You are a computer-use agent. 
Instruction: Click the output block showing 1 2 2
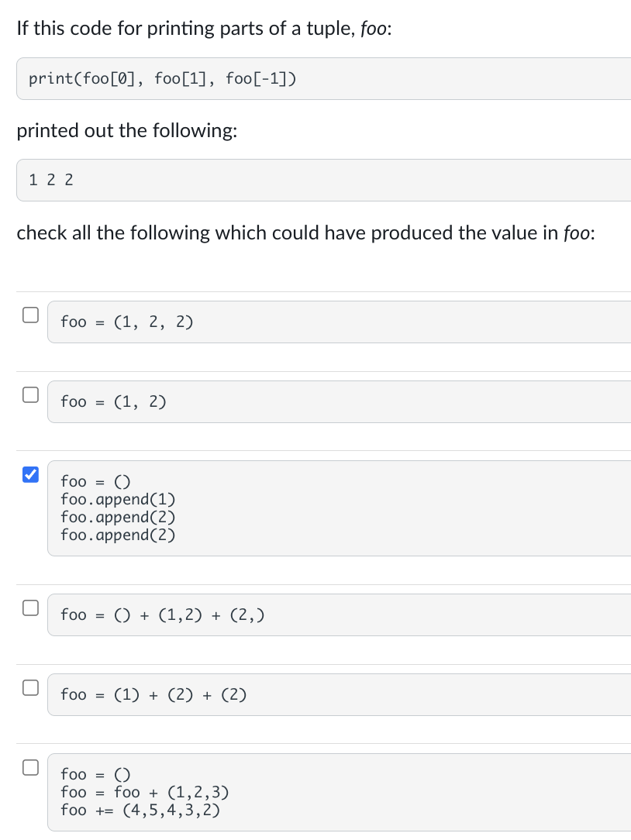pyautogui.click(x=51, y=180)
